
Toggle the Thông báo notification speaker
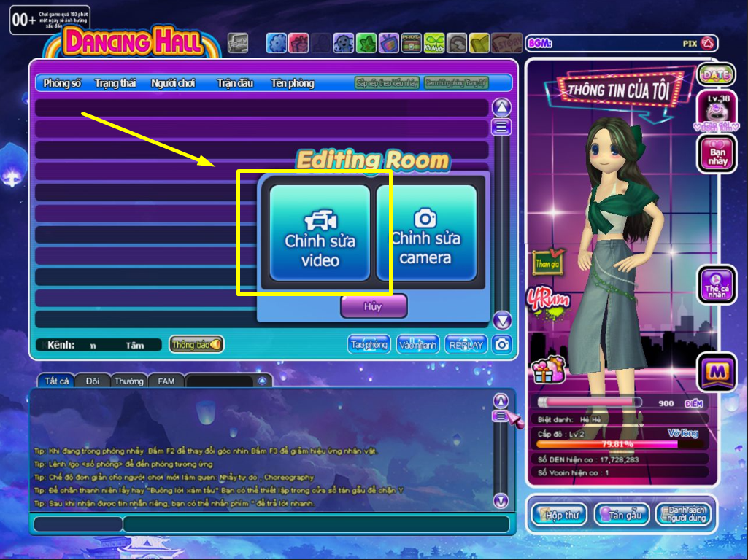(x=197, y=344)
